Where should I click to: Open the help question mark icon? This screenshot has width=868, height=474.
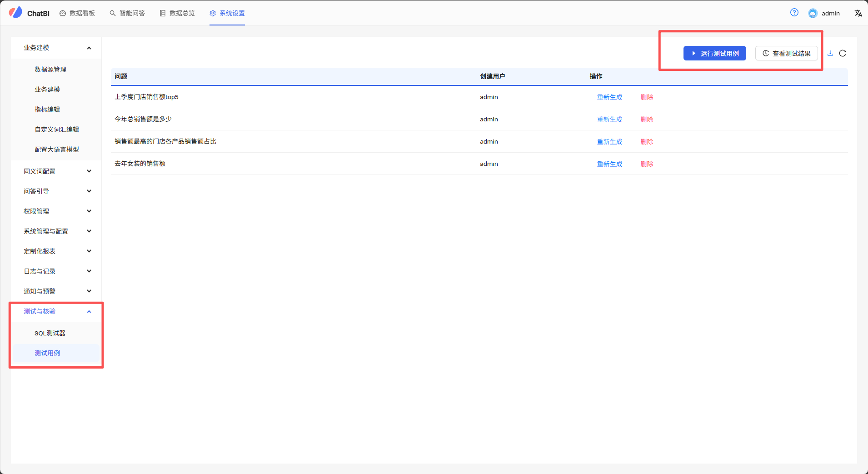pos(794,13)
